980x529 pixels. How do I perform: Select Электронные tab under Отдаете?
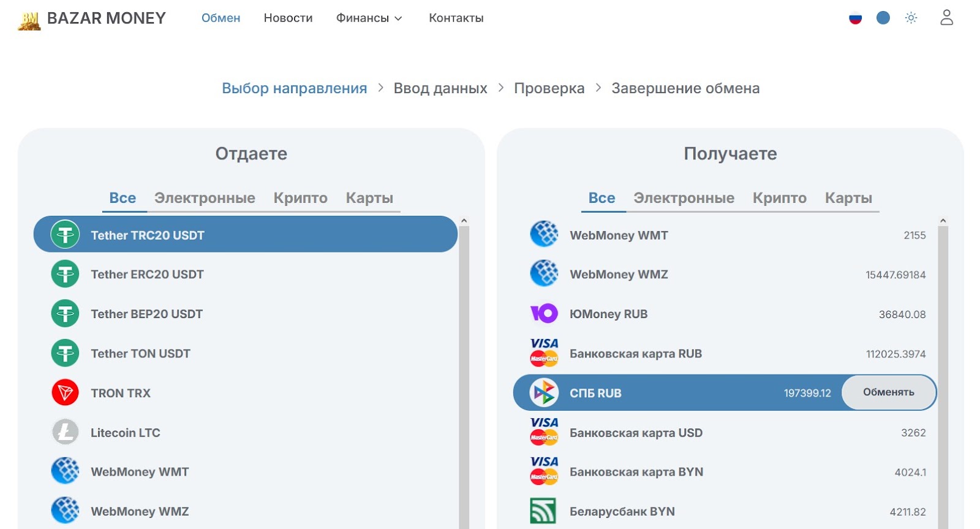click(205, 198)
